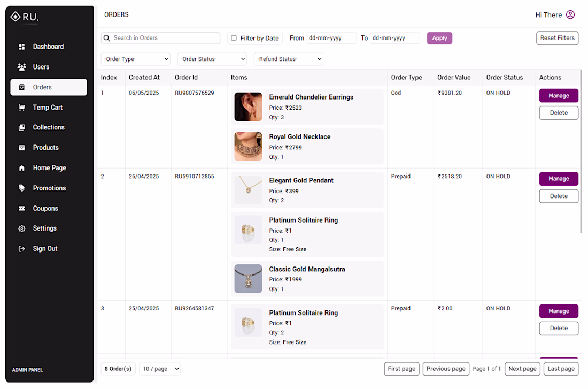This screenshot has height=389, width=588.
Task: Click the Coupons ticket icon
Action: click(x=22, y=209)
